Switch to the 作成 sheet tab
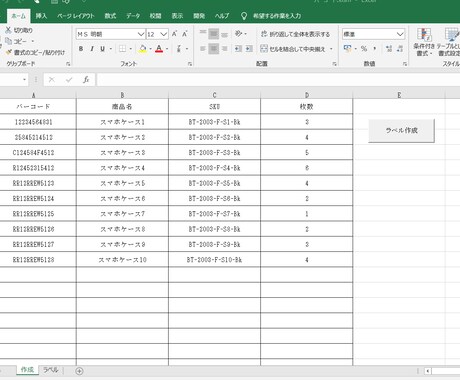The width and height of the screenshot is (460, 380). point(27,370)
